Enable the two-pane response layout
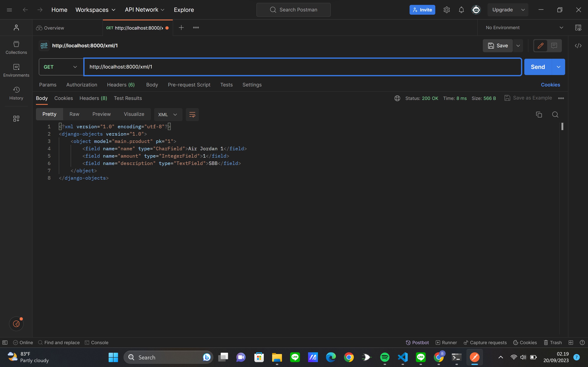The image size is (588, 367). 571,343
